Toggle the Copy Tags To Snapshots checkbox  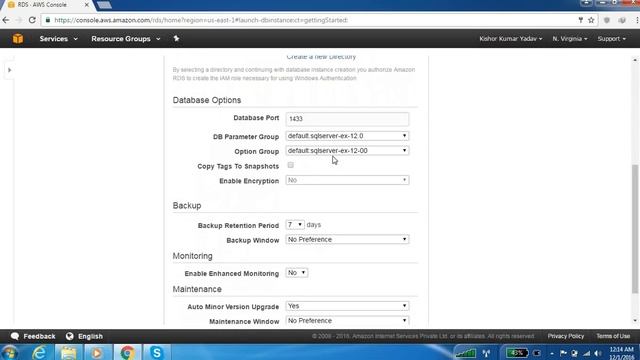[x=291, y=165]
